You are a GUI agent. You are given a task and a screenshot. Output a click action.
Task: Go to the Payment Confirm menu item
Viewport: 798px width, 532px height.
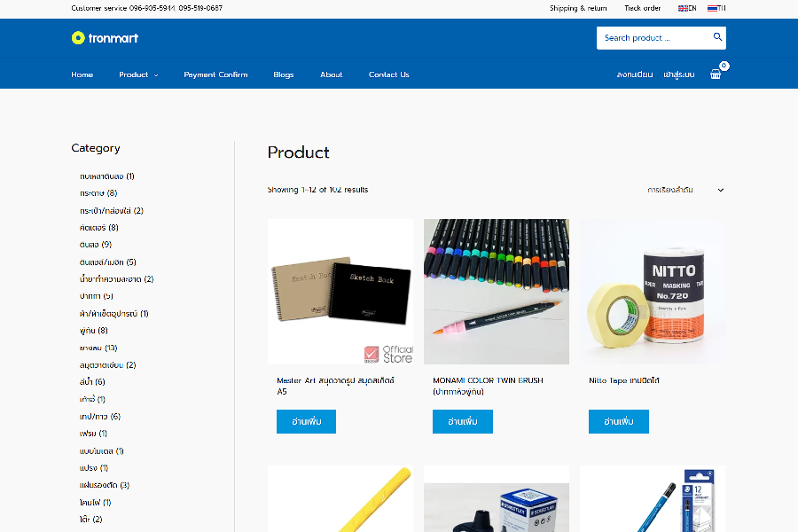(215, 74)
